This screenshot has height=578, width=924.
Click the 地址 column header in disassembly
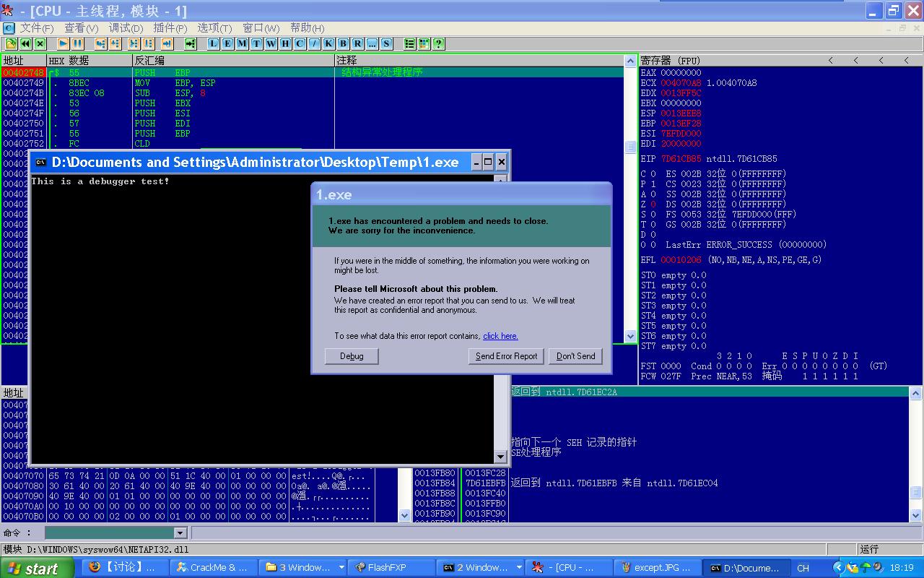[x=24, y=61]
